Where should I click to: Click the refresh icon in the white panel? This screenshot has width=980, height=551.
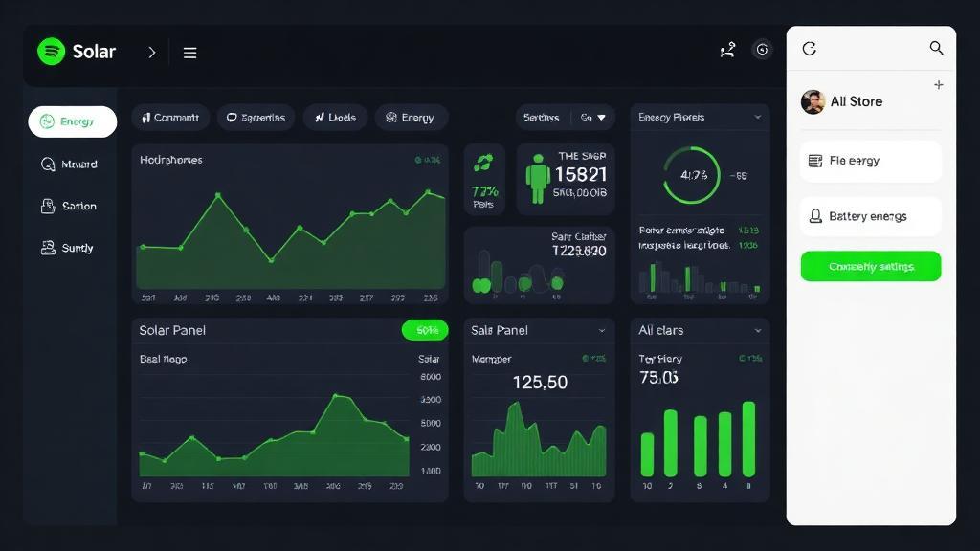click(x=810, y=47)
